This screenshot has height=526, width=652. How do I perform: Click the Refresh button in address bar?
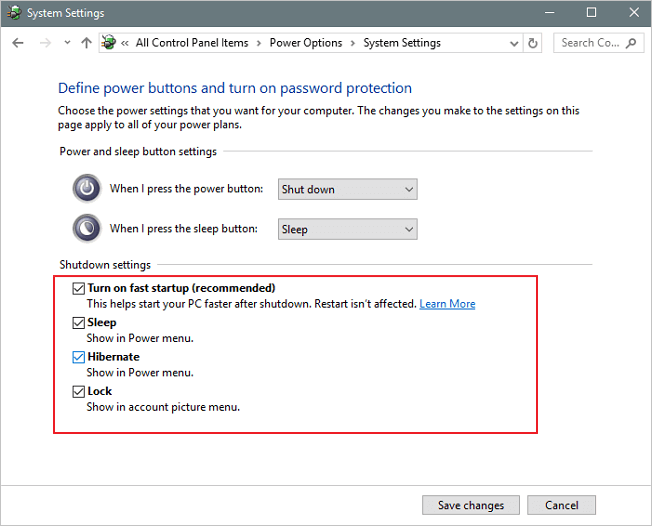click(533, 43)
